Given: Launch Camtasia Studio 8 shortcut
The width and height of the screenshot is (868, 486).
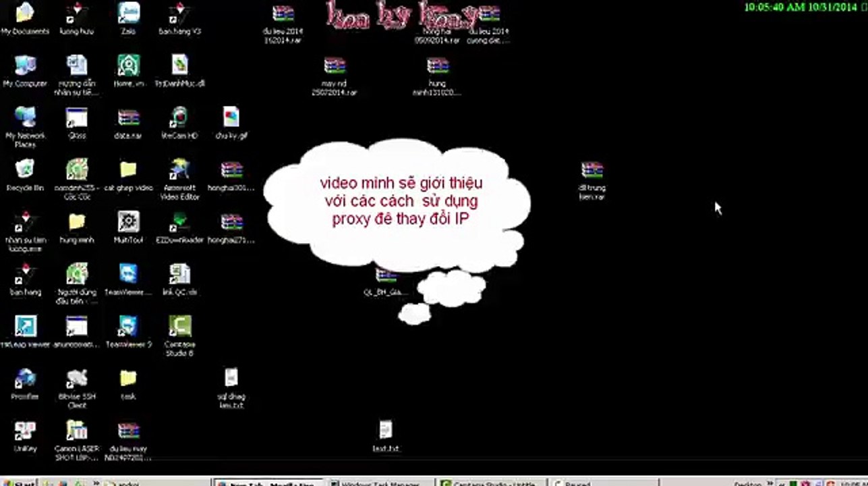Looking at the screenshot, I should click(180, 335).
